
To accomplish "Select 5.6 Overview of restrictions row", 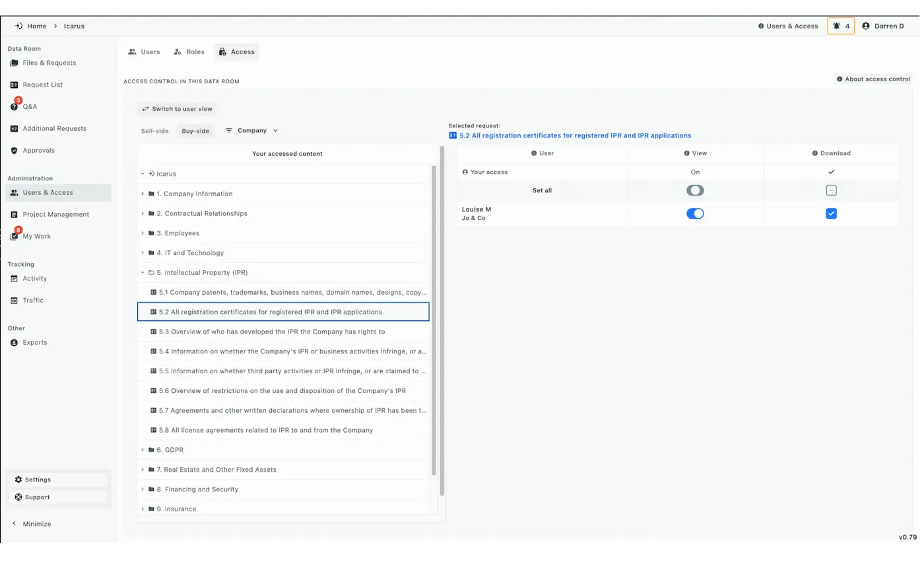I will coord(283,390).
